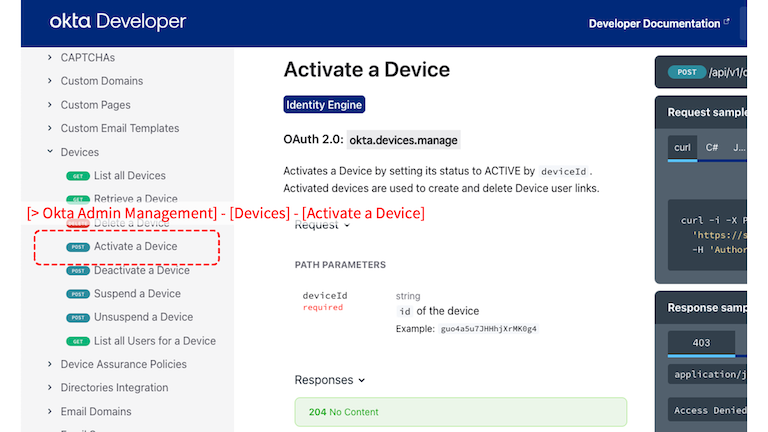Click POST badge beside Deactivate a Device
Image resolution: width=768 pixels, height=432 pixels.
(x=77, y=271)
